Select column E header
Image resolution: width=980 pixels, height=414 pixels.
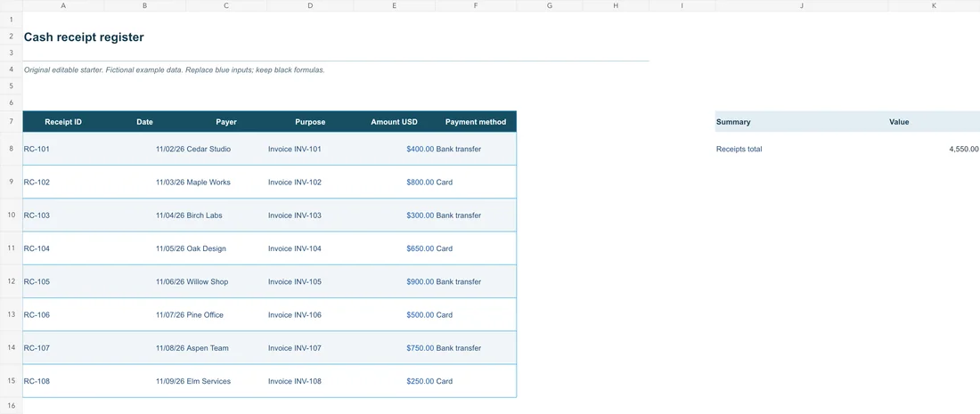tap(394, 5)
